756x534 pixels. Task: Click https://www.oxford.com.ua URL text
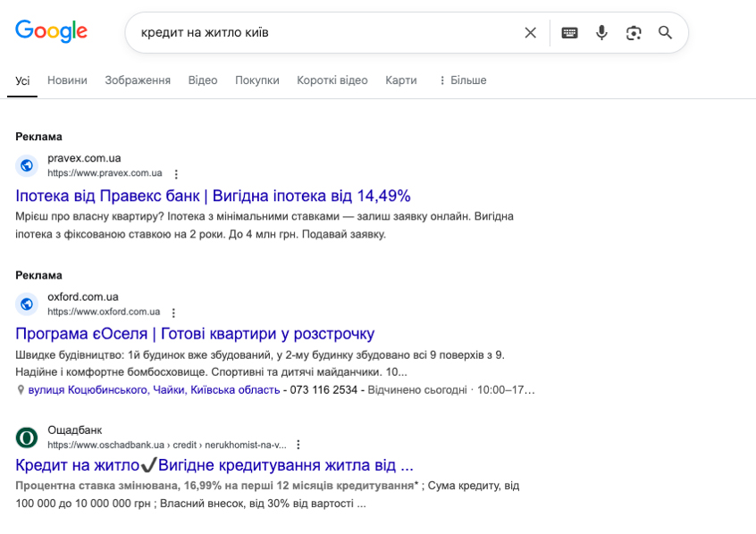(104, 312)
